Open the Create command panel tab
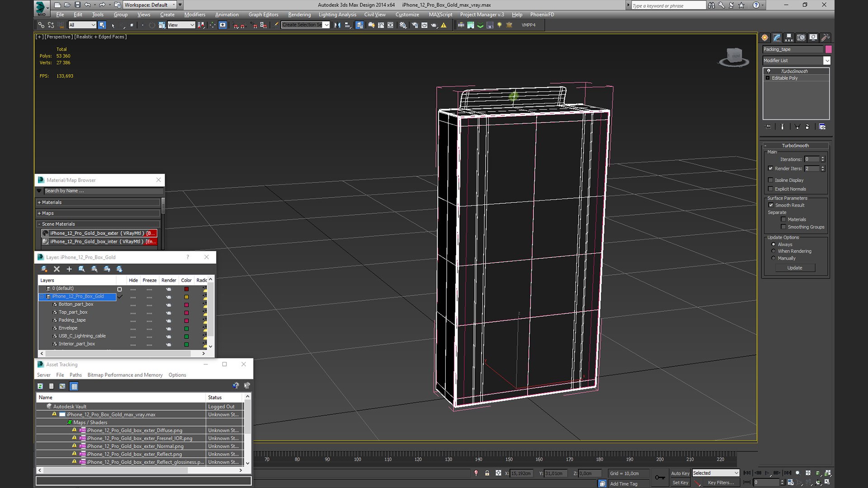The width and height of the screenshot is (868, 488). pyautogui.click(x=764, y=38)
